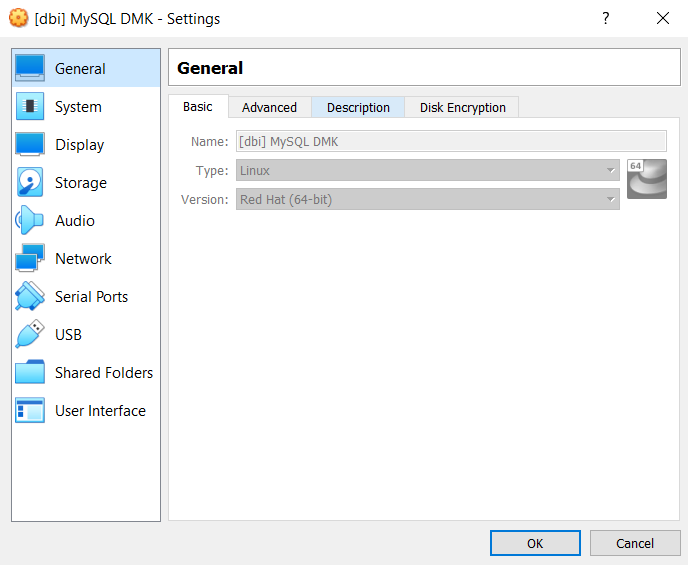Click the User Interface layout icon
The height and width of the screenshot is (565, 688).
(x=30, y=410)
